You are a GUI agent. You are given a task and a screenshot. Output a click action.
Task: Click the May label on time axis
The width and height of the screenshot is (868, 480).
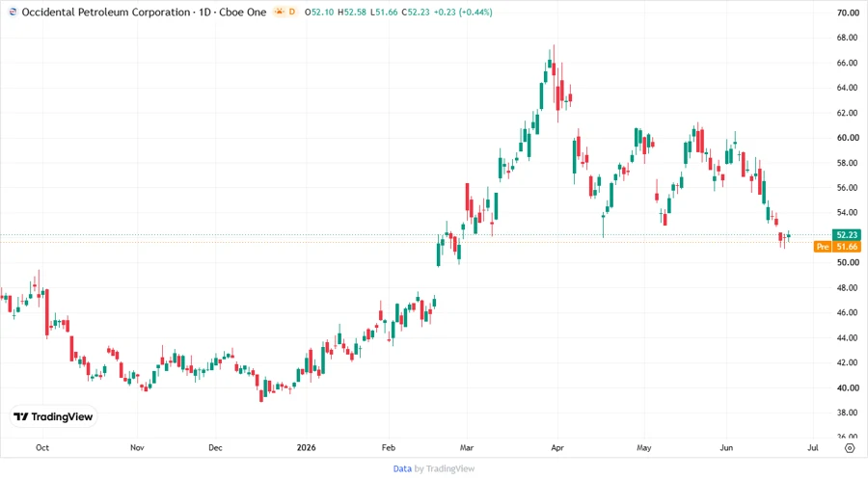coord(644,447)
